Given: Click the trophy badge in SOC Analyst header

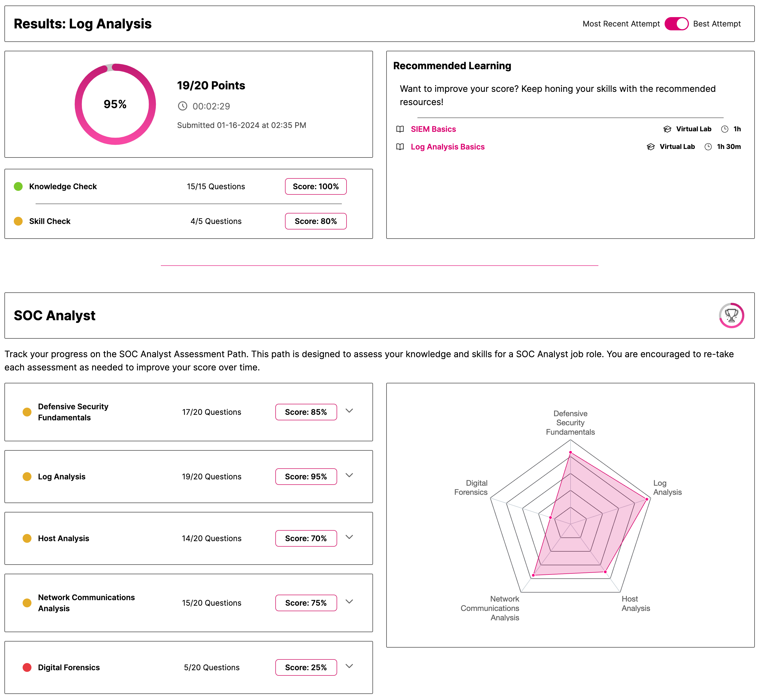Looking at the screenshot, I should 731,315.
